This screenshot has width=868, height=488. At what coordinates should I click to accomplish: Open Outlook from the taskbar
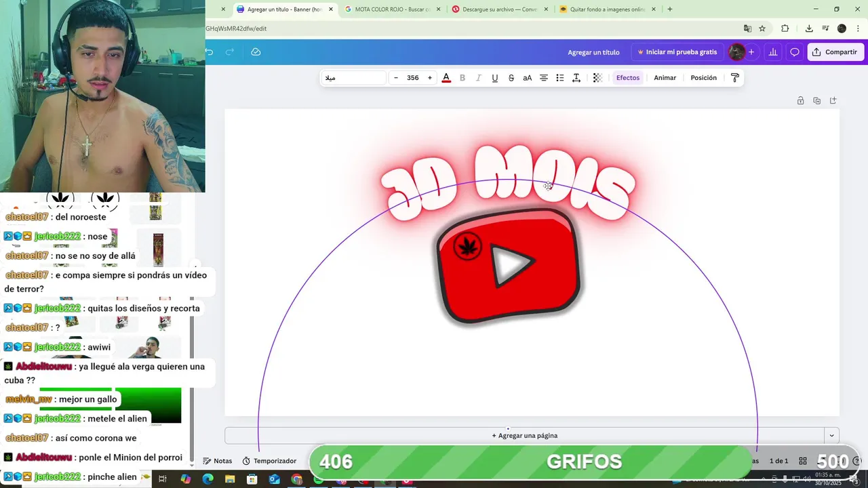tap(274, 479)
